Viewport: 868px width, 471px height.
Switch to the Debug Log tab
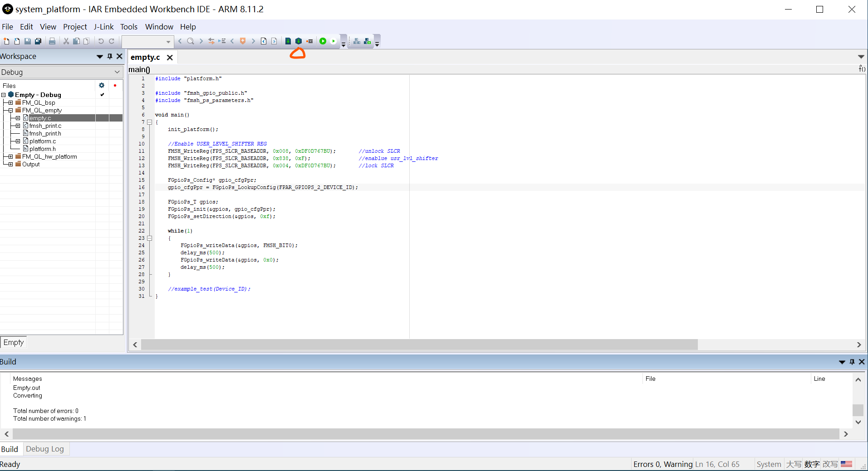(x=44, y=449)
